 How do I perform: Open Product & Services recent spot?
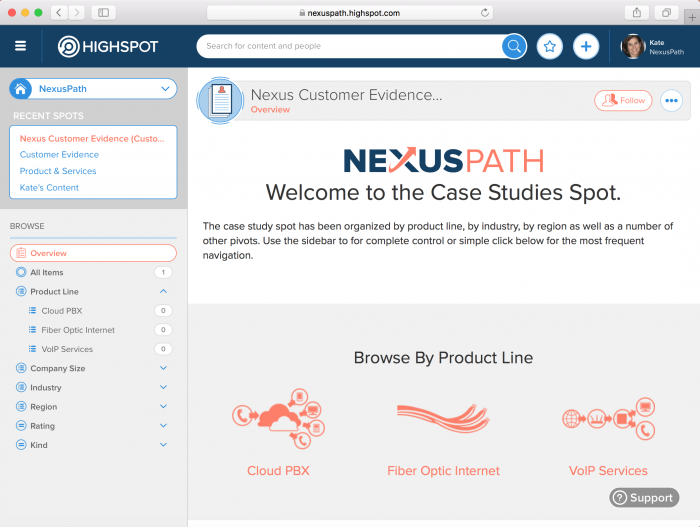pos(58,171)
